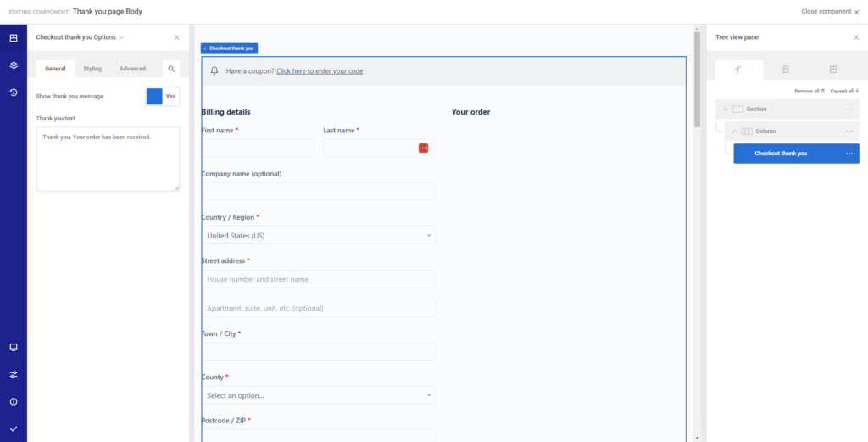Open the settings sliders icon in sidebar
Viewport: 868px width, 442px height.
(14, 374)
